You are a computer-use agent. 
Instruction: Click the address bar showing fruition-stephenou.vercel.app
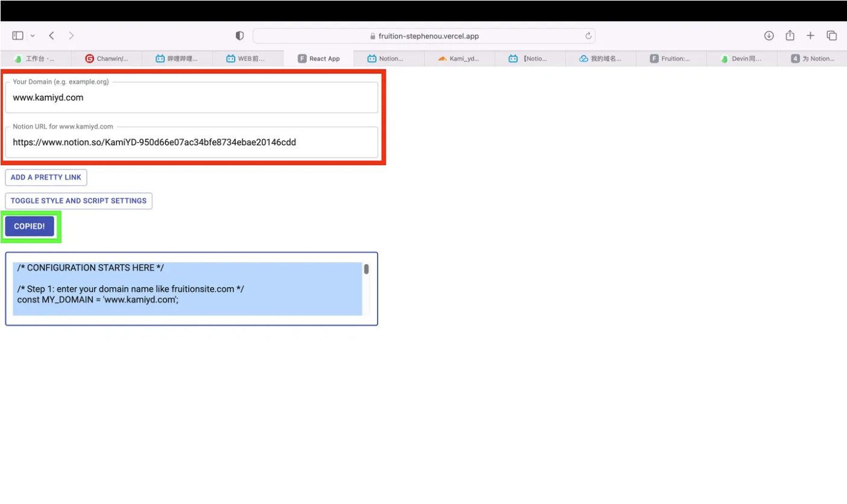(423, 36)
